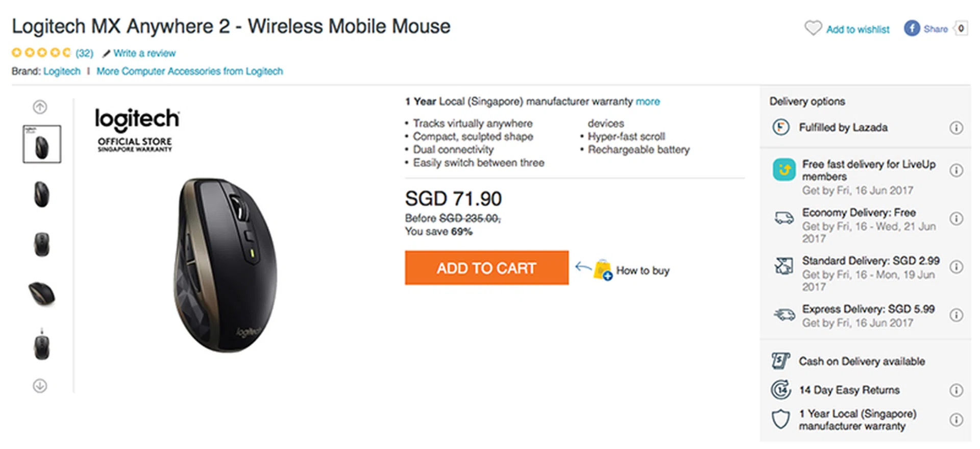Click the main Logitech mouse product image
Viewport: 980px width, 449px height.
tap(227, 264)
